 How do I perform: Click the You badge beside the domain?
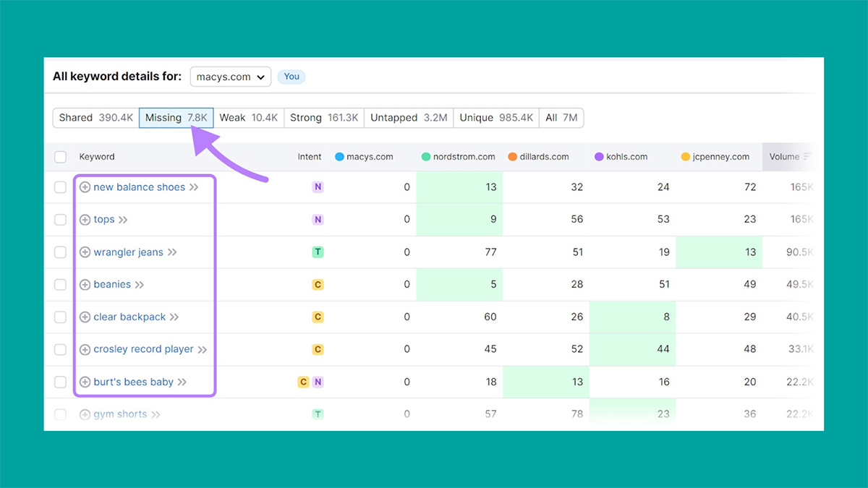(x=292, y=77)
